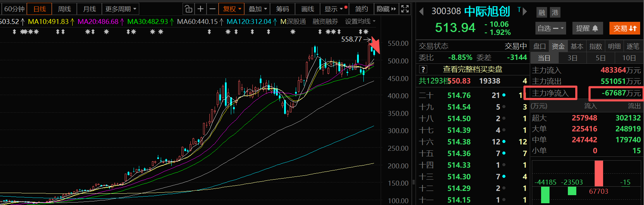This screenshot has width=644, height=205.
Task: Click the green -44185 net outflow bar
Action: (x=545, y=195)
